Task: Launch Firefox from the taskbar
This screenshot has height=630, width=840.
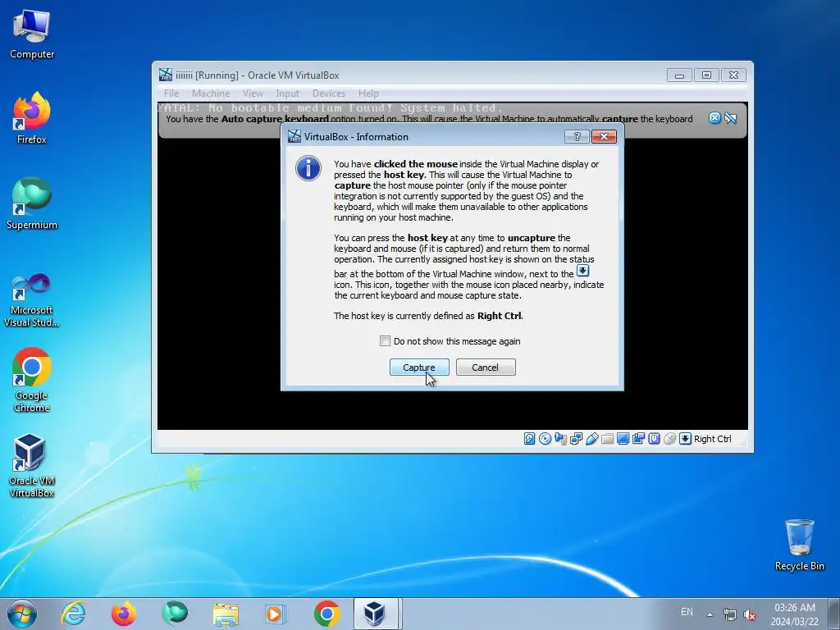Action: coord(123,614)
